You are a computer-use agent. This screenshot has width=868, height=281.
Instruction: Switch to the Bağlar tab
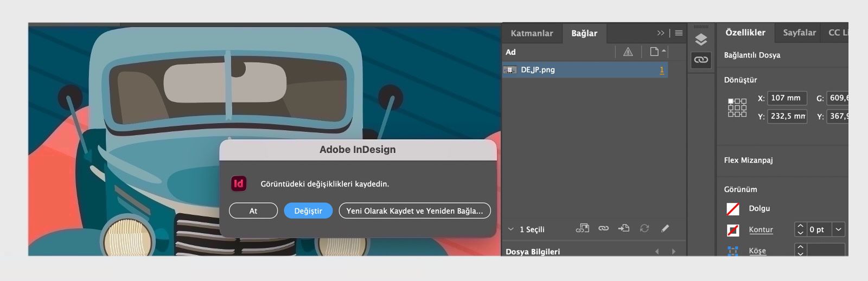(584, 33)
